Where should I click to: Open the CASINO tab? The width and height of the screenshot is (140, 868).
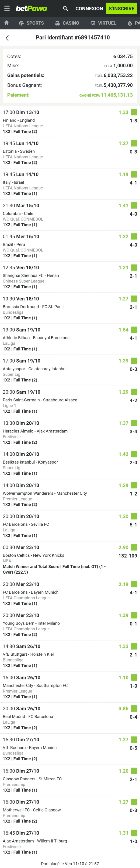71,23
